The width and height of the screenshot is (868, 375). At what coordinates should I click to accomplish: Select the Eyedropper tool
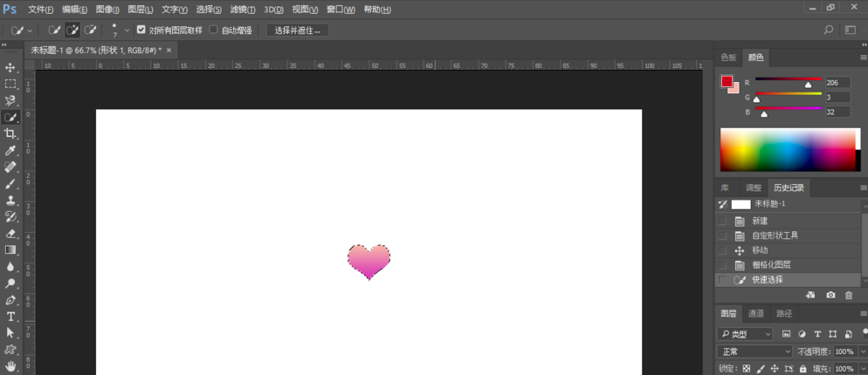pyautogui.click(x=10, y=150)
